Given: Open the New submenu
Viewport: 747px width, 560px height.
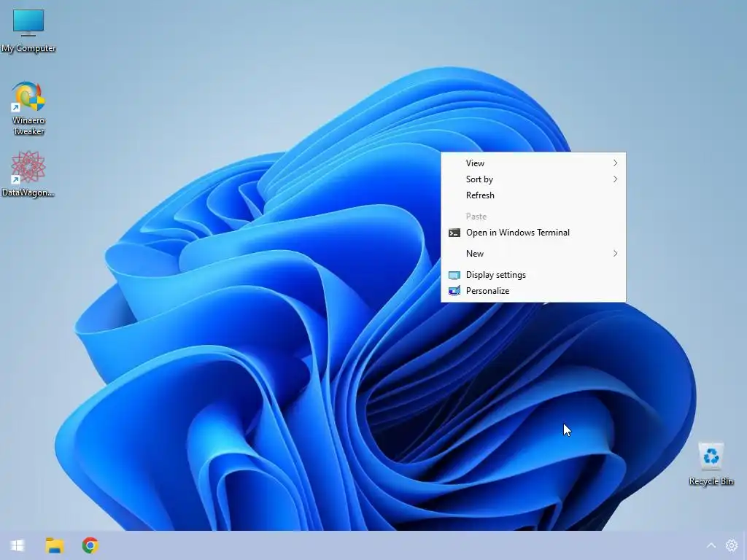Looking at the screenshot, I should tap(533, 254).
